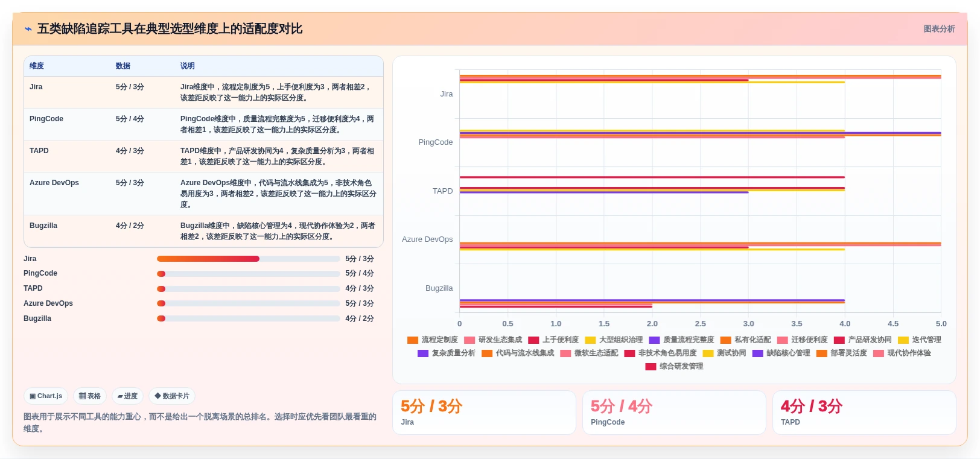
Task: Click the Azure DevOps y-axis label in chart
Action: pyautogui.click(x=427, y=239)
